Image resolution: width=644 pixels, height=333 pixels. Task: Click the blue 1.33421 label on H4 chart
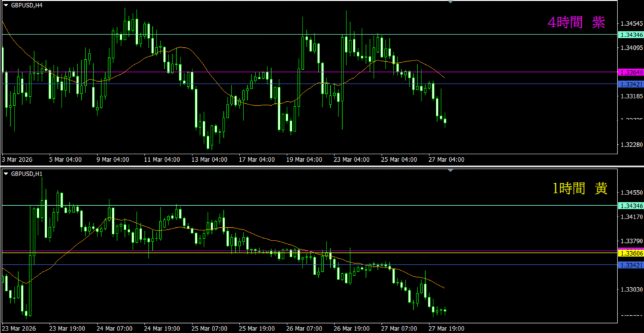[x=630, y=84]
